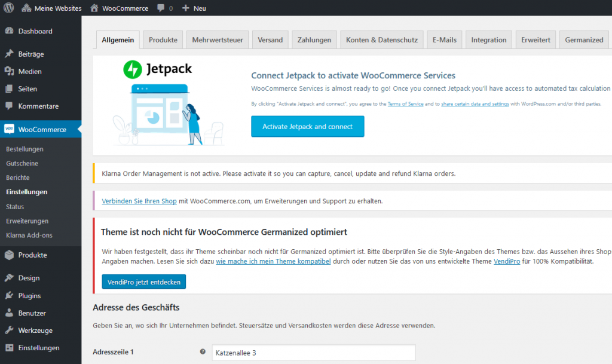Click the Meine Websites network icon
The height and width of the screenshot is (364, 612).
point(26,8)
